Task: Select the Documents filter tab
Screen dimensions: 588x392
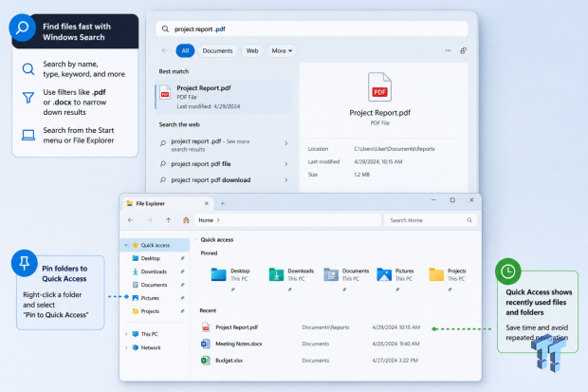Action: (x=217, y=50)
